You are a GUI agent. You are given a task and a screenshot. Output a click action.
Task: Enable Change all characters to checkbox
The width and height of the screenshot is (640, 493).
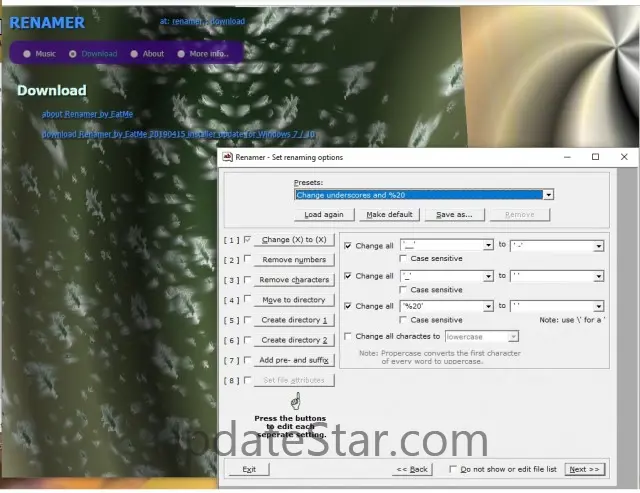click(x=348, y=336)
